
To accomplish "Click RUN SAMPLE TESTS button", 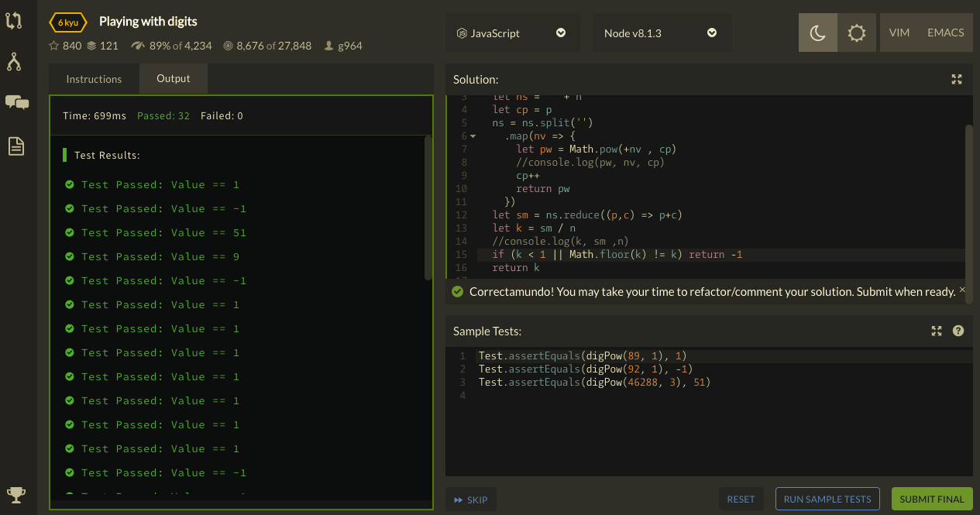I will (x=827, y=500).
